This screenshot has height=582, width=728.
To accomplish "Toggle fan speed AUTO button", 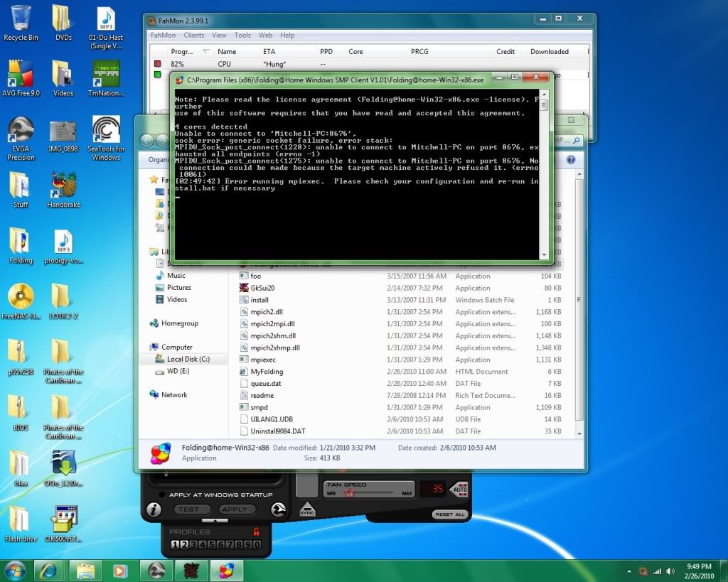I will [459, 489].
